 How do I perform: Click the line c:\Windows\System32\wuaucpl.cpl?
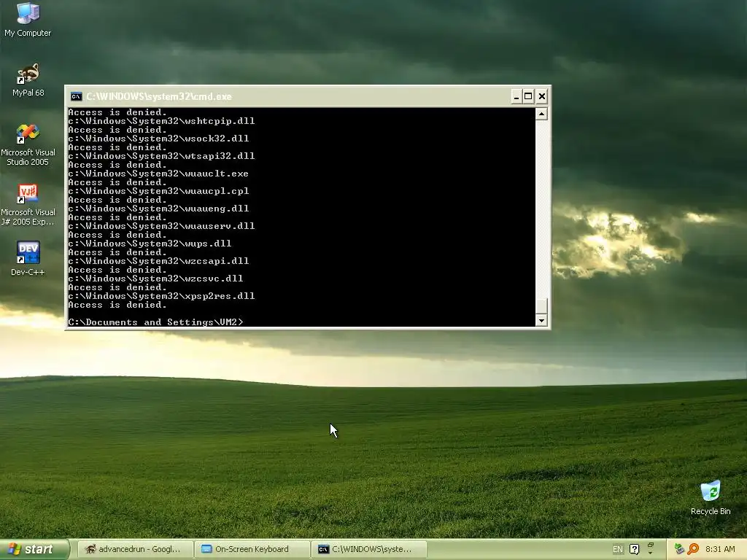(x=158, y=191)
